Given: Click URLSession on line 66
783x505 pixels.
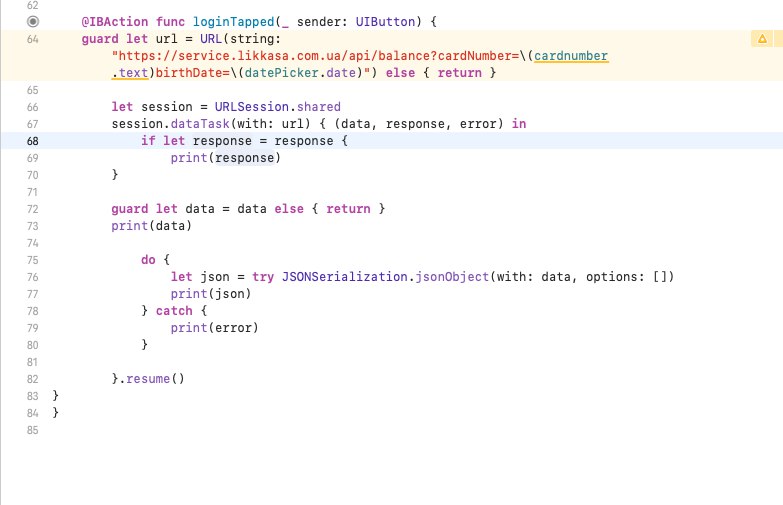Looking at the screenshot, I should click(x=252, y=107).
